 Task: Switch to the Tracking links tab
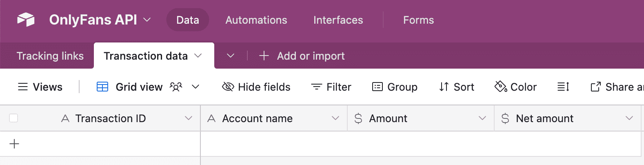pyautogui.click(x=50, y=56)
